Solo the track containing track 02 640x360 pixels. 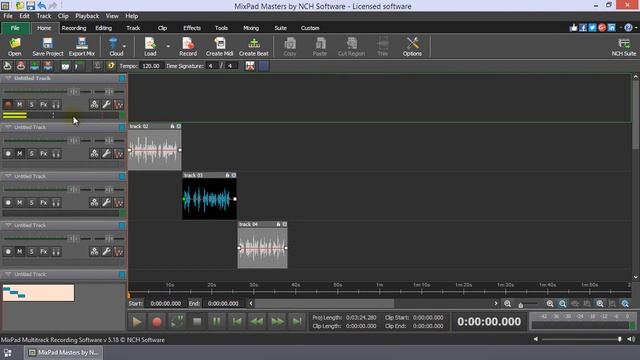point(31,154)
